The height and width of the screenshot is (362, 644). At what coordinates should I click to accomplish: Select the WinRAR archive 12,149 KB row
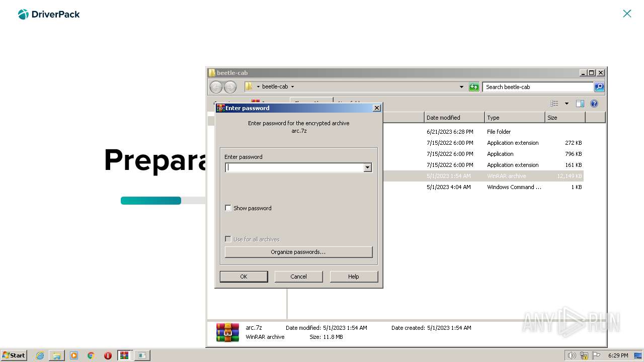[x=483, y=176]
